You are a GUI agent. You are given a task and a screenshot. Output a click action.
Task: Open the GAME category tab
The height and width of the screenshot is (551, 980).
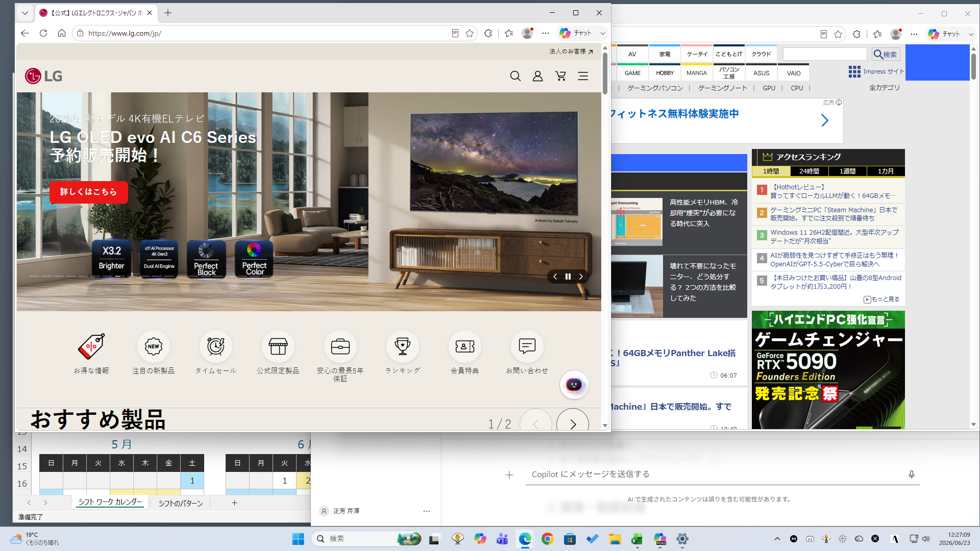[632, 73]
